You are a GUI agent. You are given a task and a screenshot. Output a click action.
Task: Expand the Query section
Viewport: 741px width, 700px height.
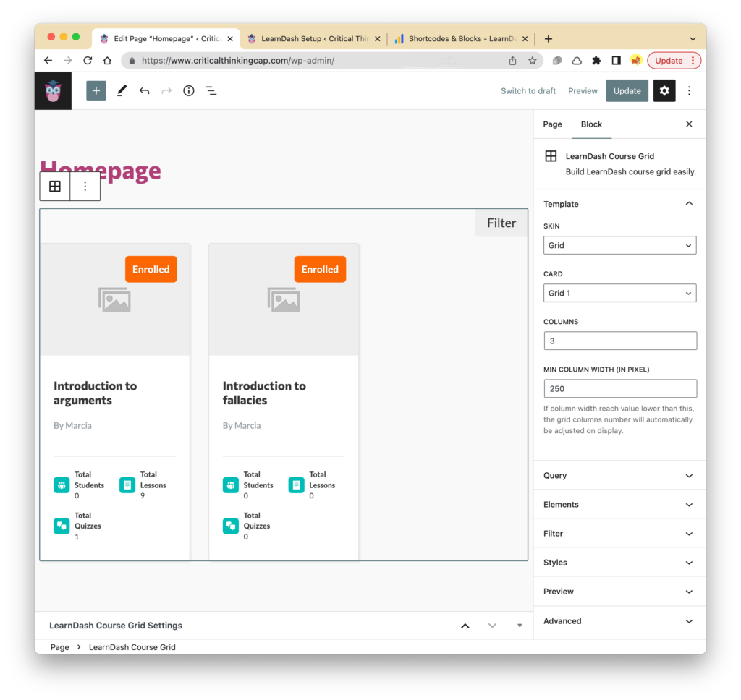619,475
